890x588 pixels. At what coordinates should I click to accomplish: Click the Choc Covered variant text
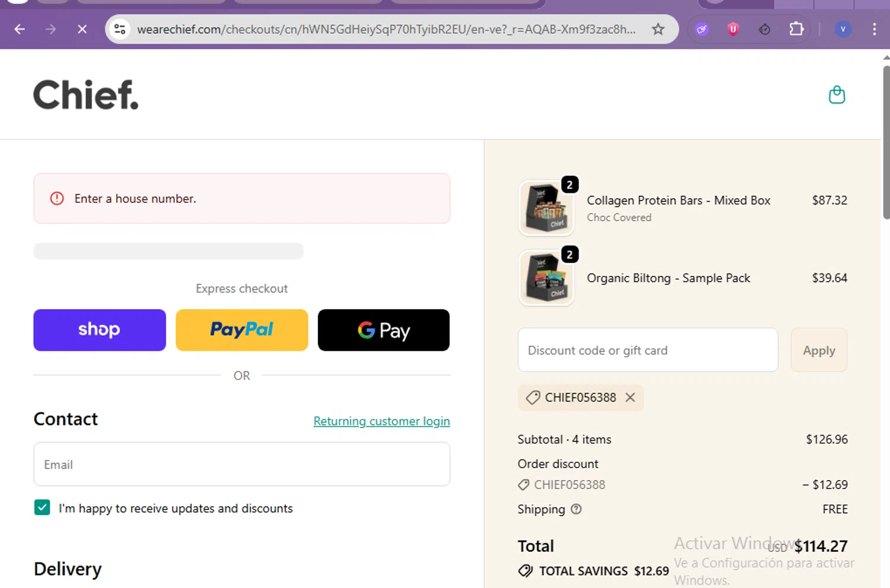pos(619,218)
